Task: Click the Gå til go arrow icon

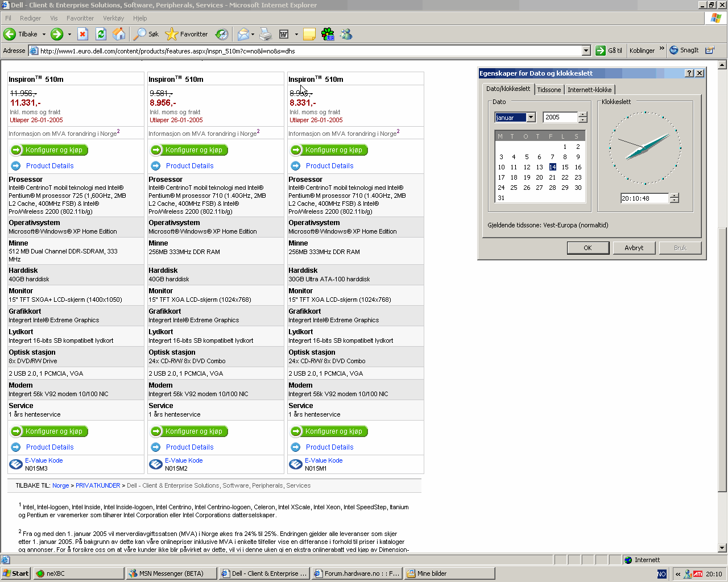Action: click(601, 51)
